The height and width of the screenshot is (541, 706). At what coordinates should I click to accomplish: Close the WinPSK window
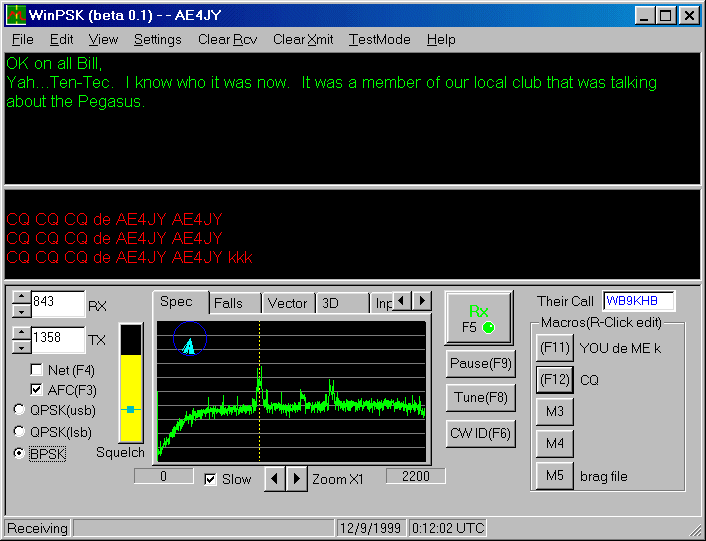pos(688,16)
